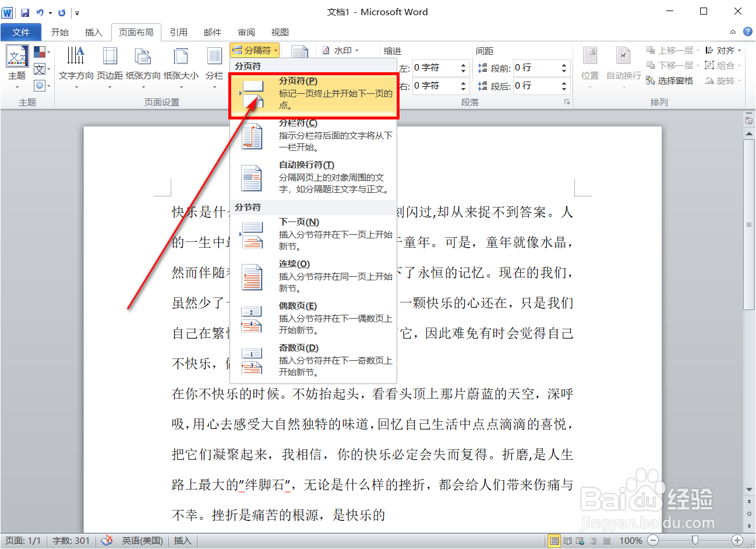Viewport: 756px width, 549px height.
Task: Select 下一页(N) section break
Action: point(313,234)
